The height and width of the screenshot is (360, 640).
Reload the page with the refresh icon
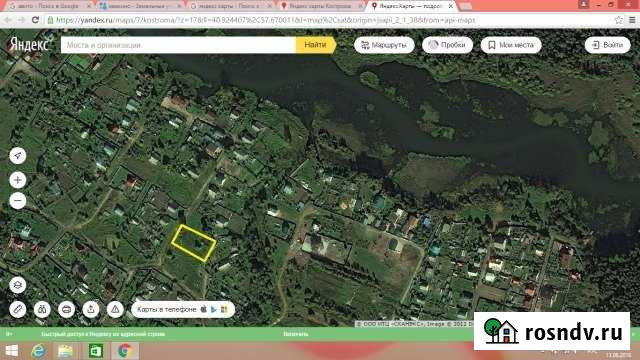[x=36, y=20]
